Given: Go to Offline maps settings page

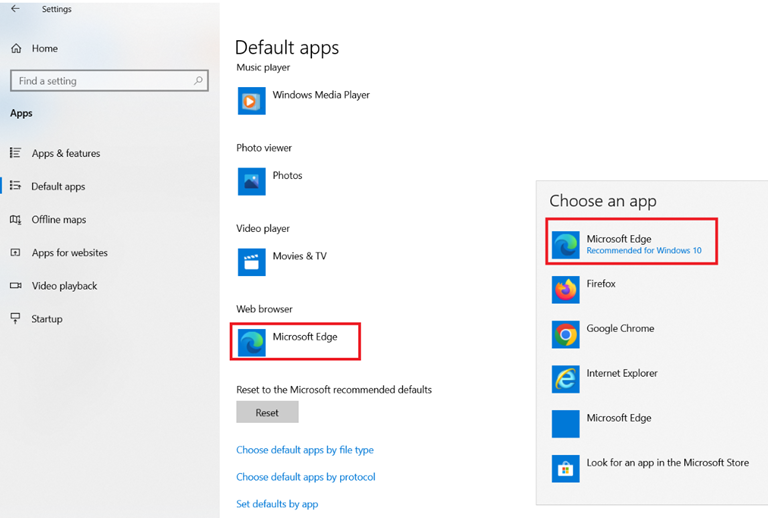Looking at the screenshot, I should 59,219.
